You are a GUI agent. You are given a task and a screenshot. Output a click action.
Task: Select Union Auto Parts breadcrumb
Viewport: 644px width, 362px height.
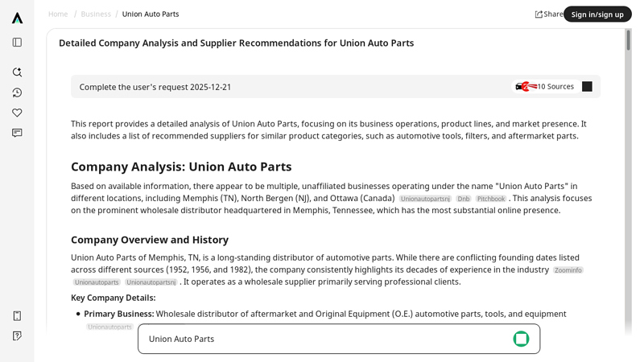point(151,14)
